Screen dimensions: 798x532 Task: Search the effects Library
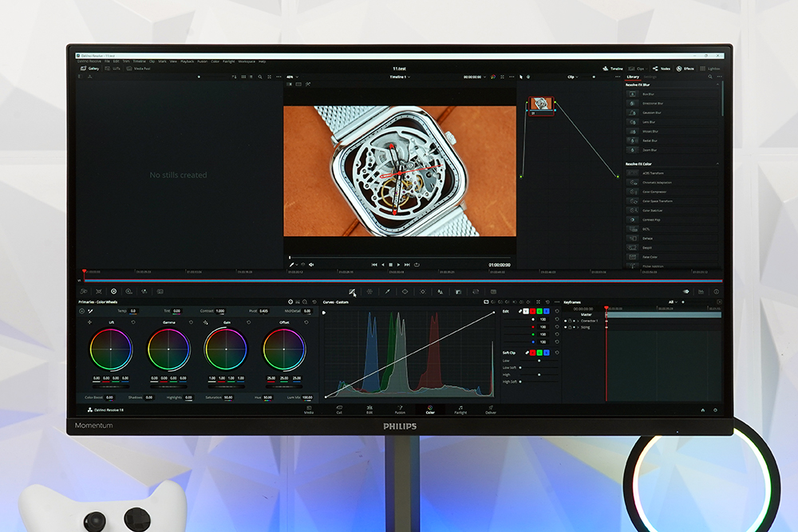click(710, 77)
